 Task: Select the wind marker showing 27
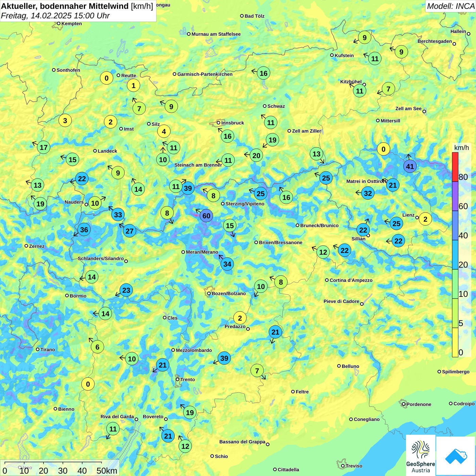130,231
